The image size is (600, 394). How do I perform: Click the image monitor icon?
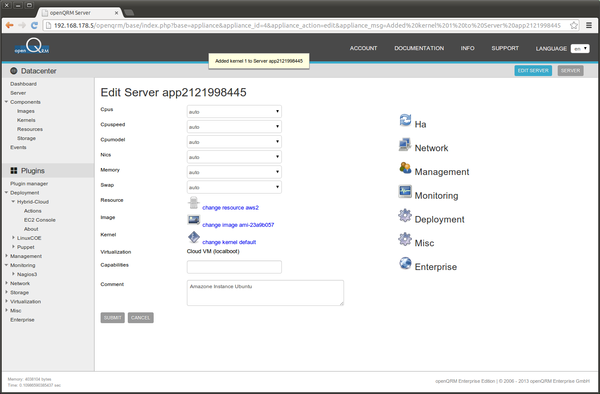194,220
